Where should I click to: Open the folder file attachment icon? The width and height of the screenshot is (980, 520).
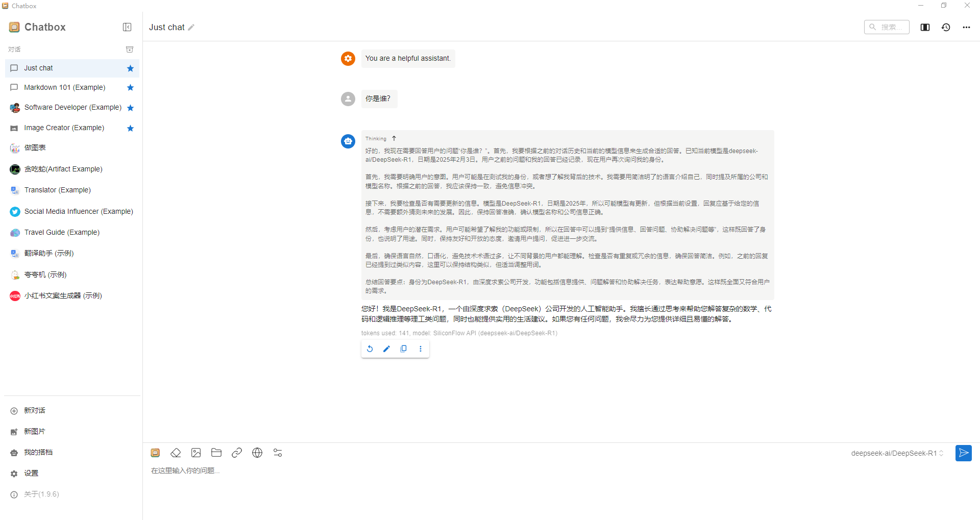216,453
